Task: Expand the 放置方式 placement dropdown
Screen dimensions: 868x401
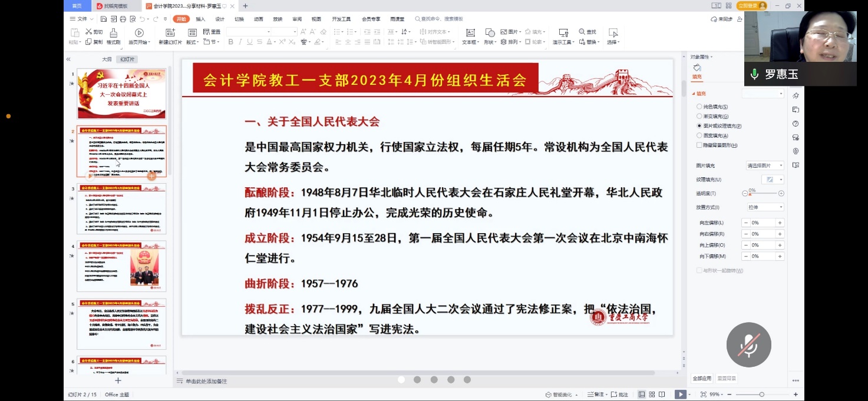Action: click(x=765, y=207)
